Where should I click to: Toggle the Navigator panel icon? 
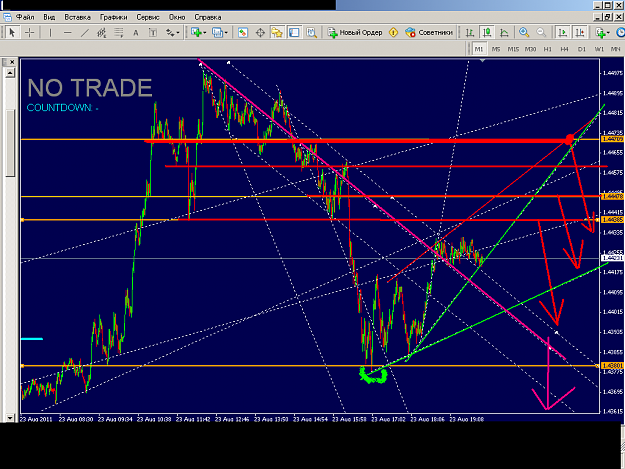(x=277, y=33)
